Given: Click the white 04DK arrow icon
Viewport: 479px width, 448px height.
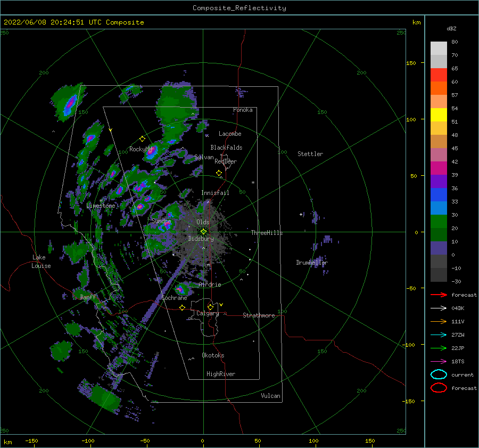Looking at the screenshot, I should pos(439,308).
